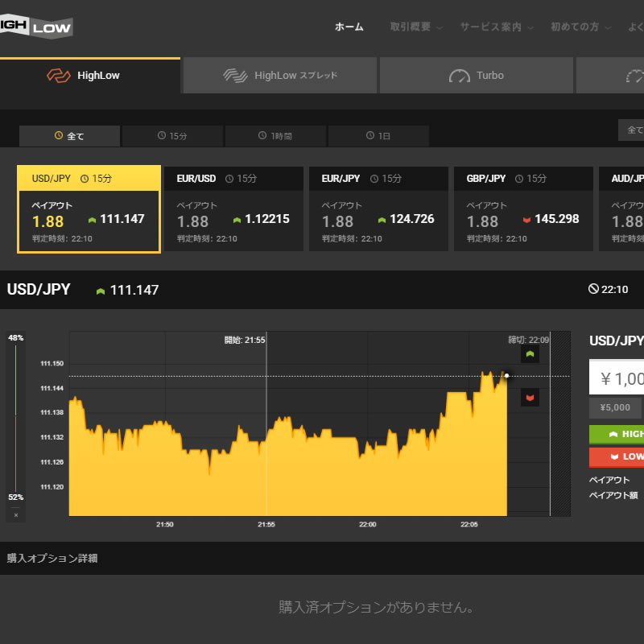
Task: Click payout 1.88 in GBP/JPY card
Action: click(482, 222)
